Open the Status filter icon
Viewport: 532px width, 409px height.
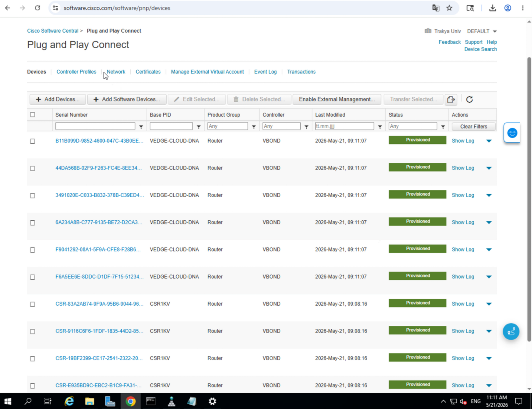click(x=443, y=127)
